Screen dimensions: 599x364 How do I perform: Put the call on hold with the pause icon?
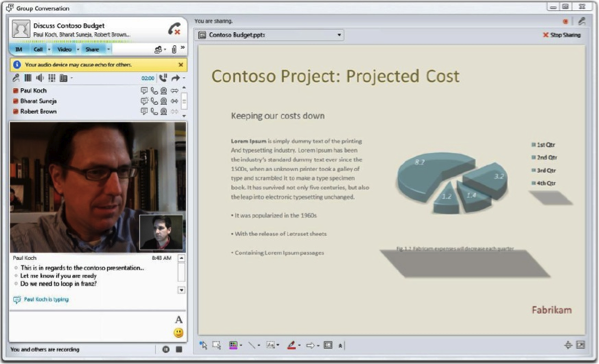(x=28, y=78)
